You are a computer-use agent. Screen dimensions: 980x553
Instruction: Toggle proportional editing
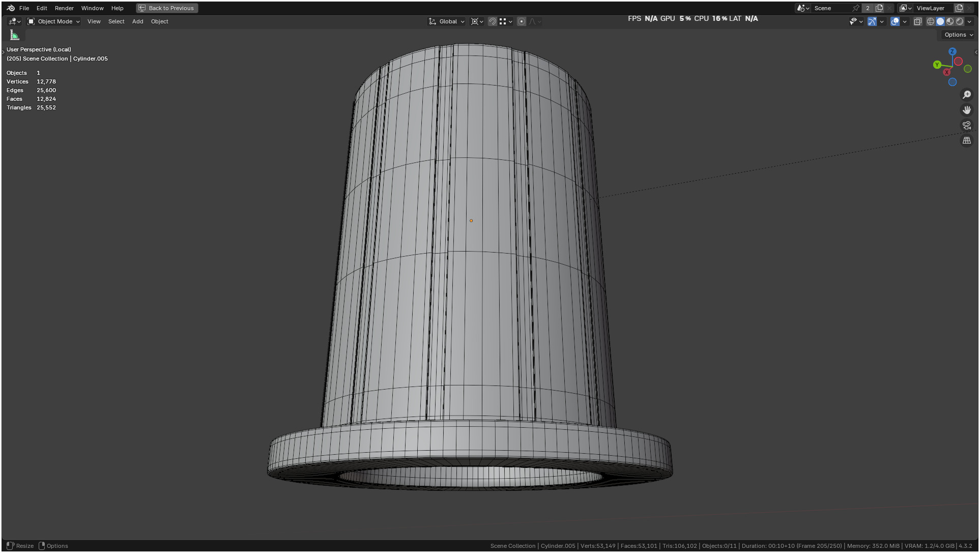[522, 21]
